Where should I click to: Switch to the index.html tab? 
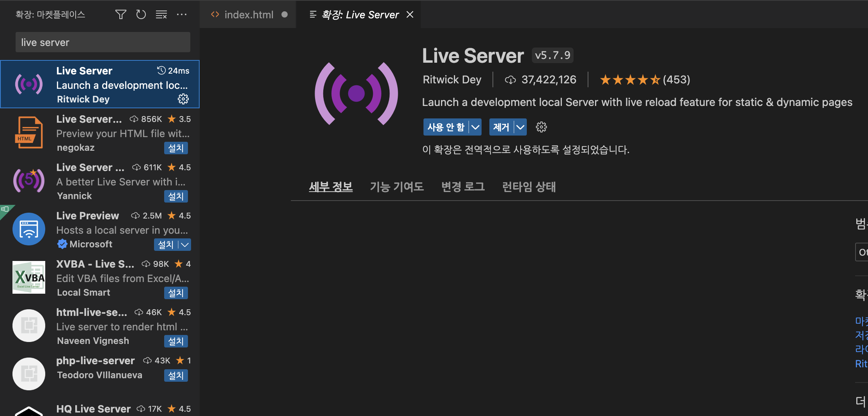click(249, 15)
